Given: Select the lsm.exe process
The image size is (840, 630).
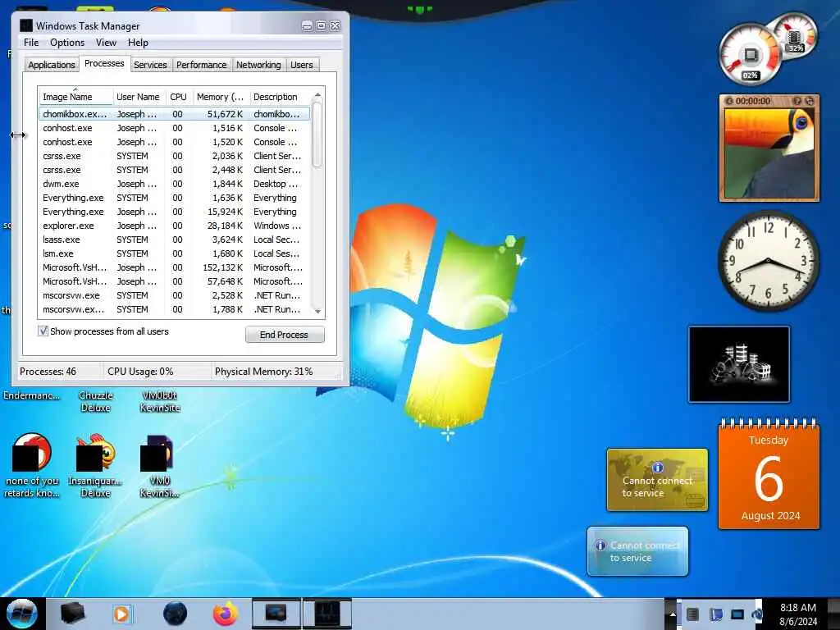Looking at the screenshot, I should 174,253.
